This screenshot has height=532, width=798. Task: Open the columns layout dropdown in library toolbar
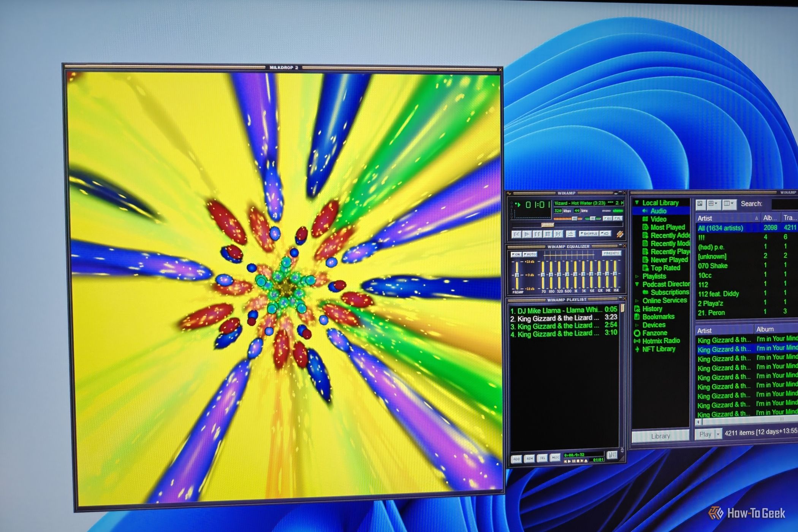coord(730,204)
